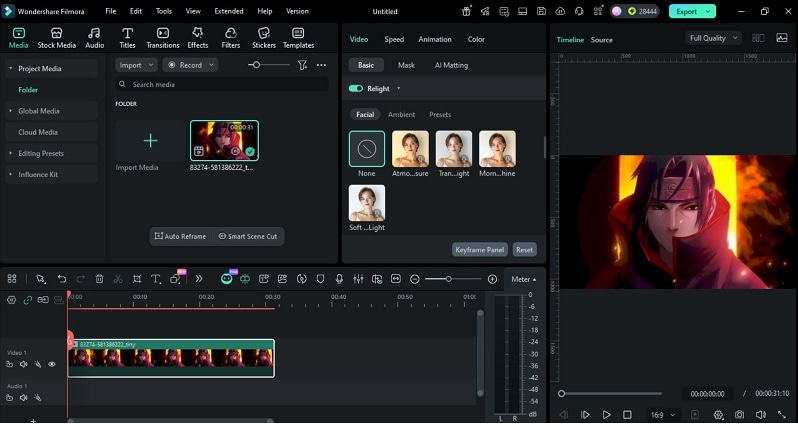Click the preview snapshot camera icon
798x424 pixels.
[x=739, y=415]
